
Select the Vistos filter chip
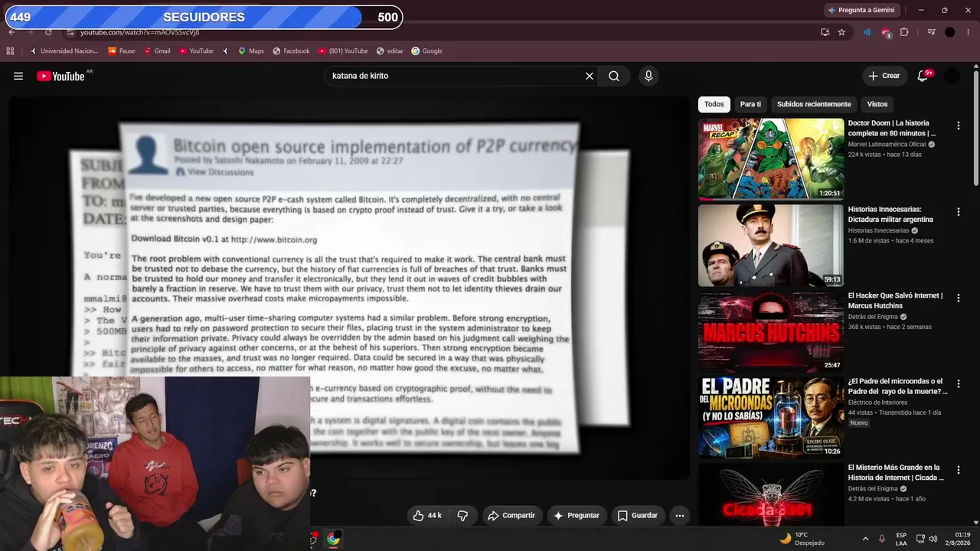click(x=877, y=104)
